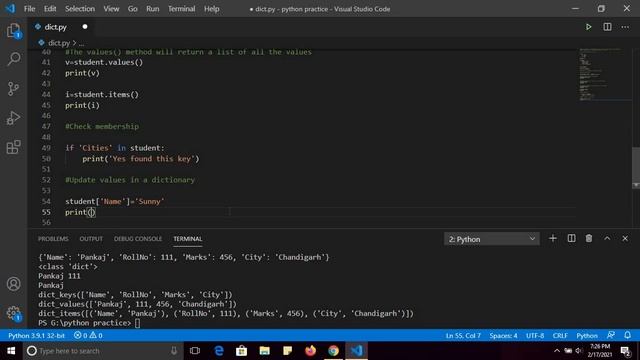Open the Help menu
This screenshot has width=640, height=360.
pos(211,9)
